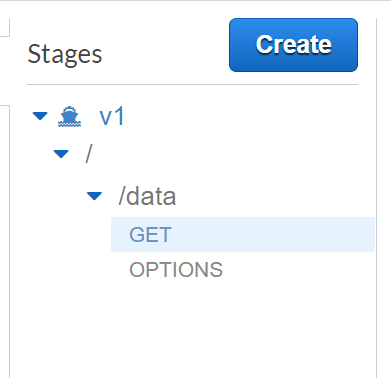The width and height of the screenshot is (391, 378).
Task: Click the ship icon beside v1
Action: (x=69, y=117)
